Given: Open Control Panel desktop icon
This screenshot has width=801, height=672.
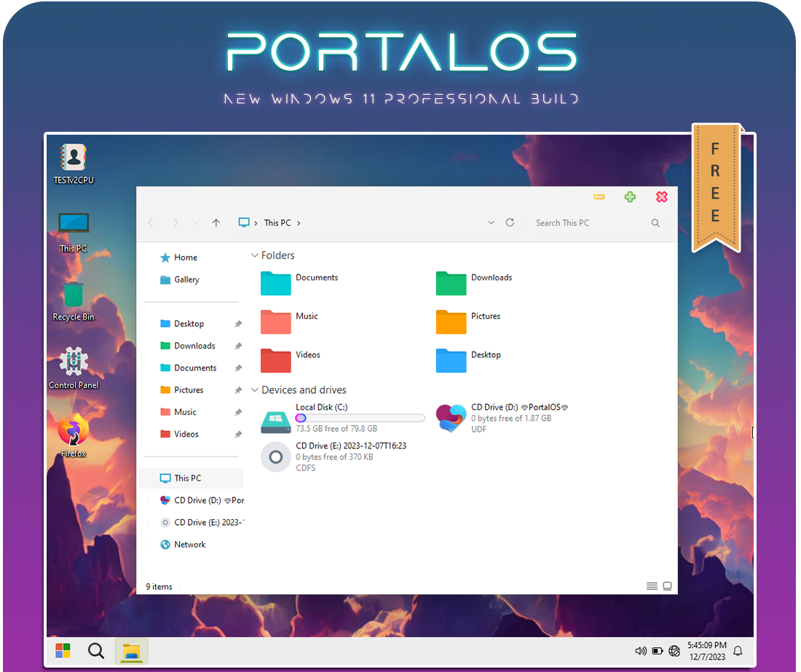Looking at the screenshot, I should (73, 362).
